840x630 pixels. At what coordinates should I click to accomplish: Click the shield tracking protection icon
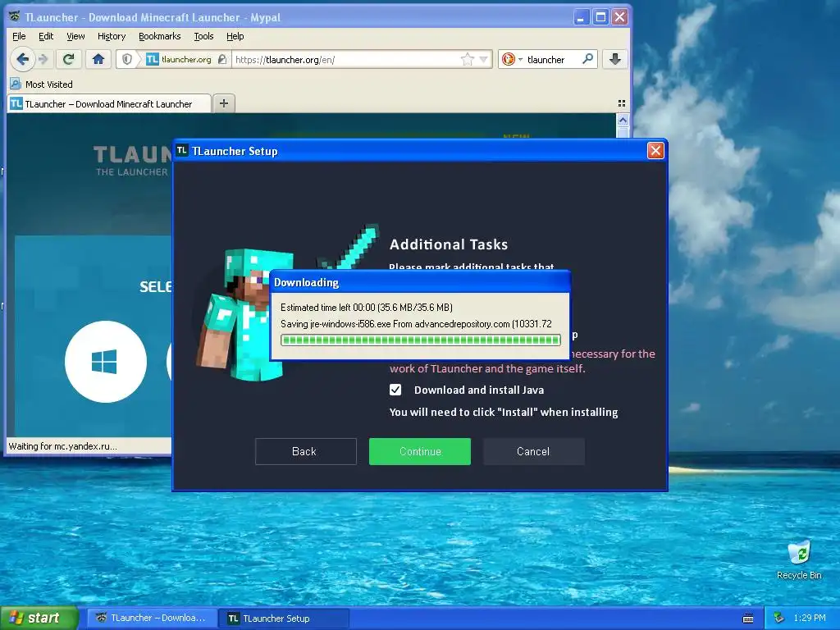(127, 59)
